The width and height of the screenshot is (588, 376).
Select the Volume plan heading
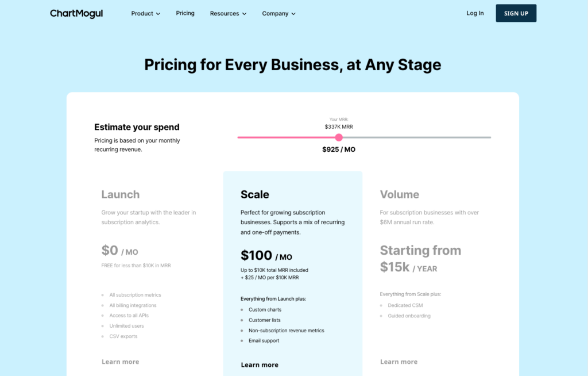400,194
